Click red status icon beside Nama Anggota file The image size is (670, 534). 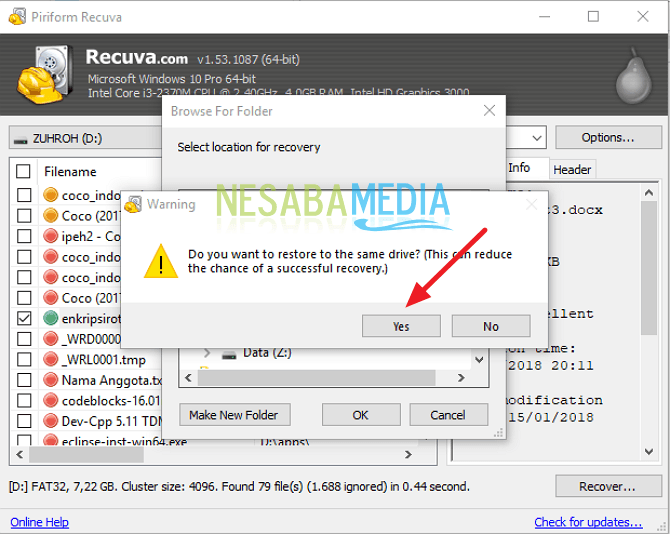click(51, 380)
